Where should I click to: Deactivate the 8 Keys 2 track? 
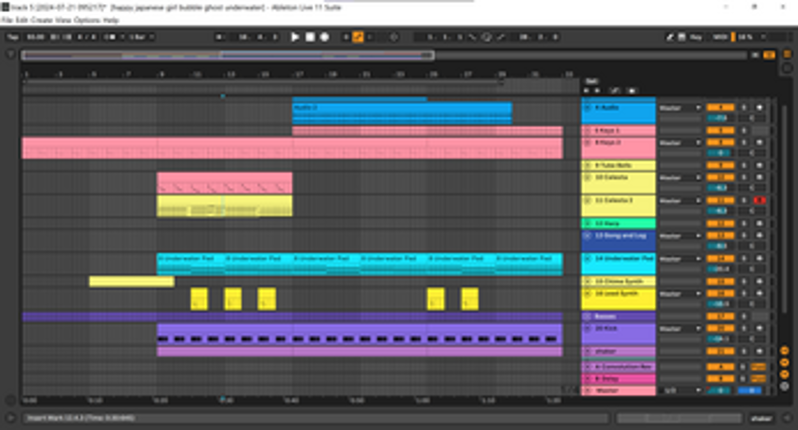click(x=719, y=143)
